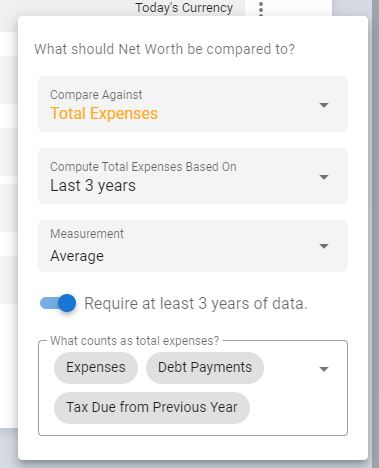
Task: Select Tax Due from Previous Year chip
Action: pyautogui.click(x=152, y=407)
